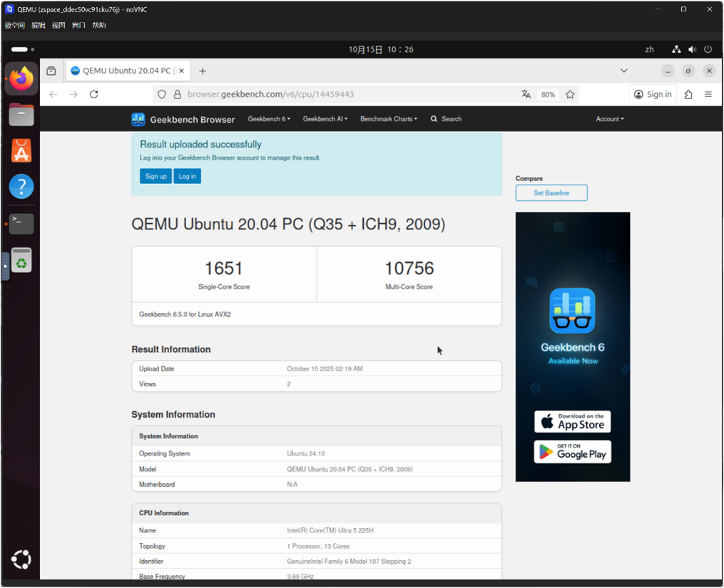Click the October 15 2025 02:19 AM value
This screenshot has height=588, width=724.
325,368
